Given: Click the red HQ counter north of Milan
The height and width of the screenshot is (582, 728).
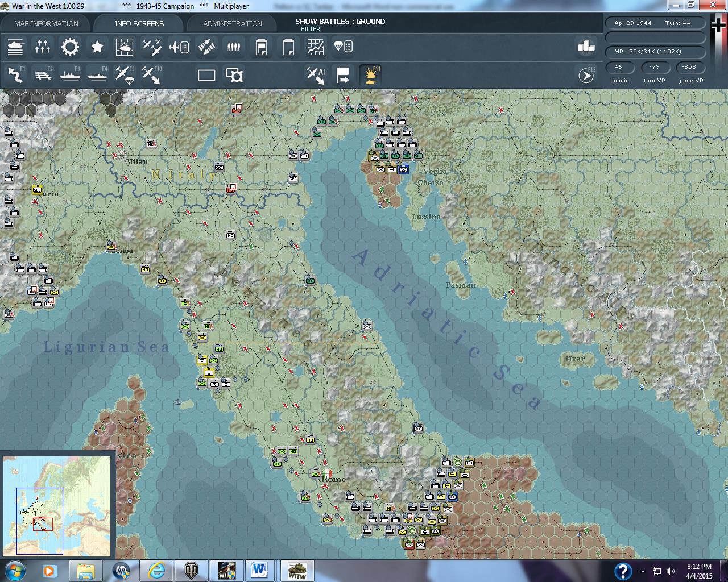Looking at the screenshot, I should pyautogui.click(x=237, y=108).
